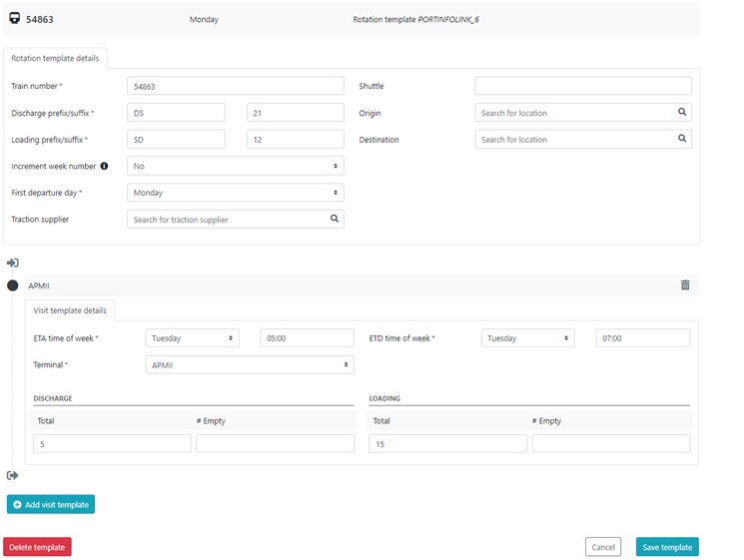Click the Shuttle input field
The width and height of the screenshot is (744, 560).
(583, 86)
